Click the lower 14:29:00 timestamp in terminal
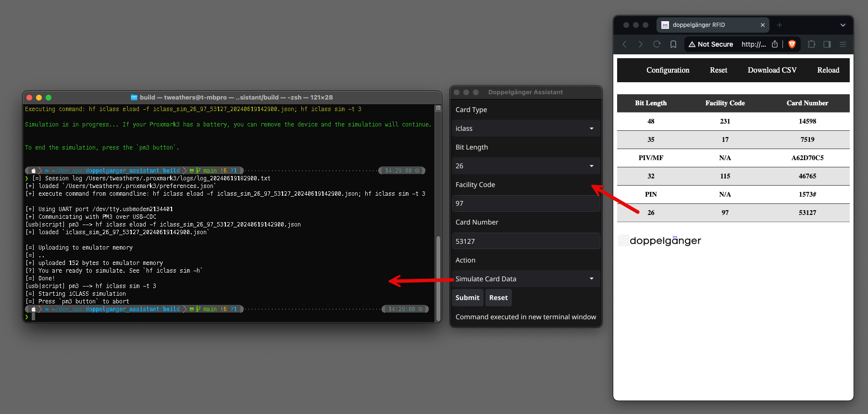The height and width of the screenshot is (414, 868). click(401, 309)
